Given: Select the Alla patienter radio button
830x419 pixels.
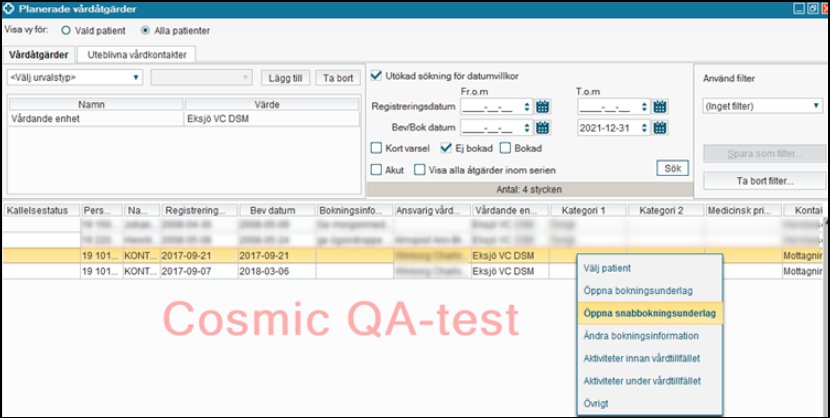Looking at the screenshot, I should pos(146,31).
